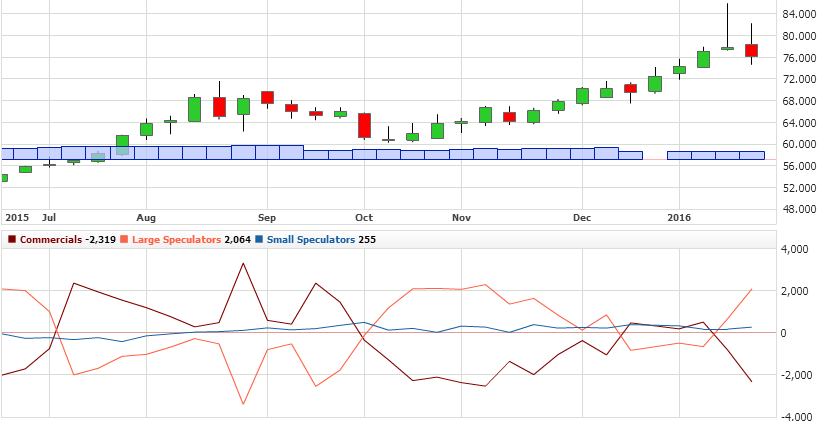Click the 60.000 price axis label

pos(799,144)
